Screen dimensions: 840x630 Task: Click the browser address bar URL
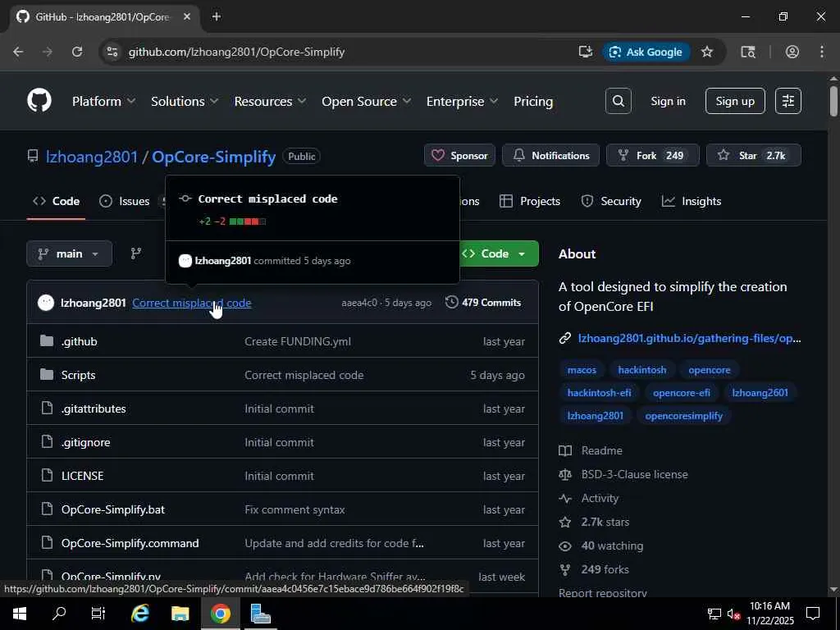point(236,52)
